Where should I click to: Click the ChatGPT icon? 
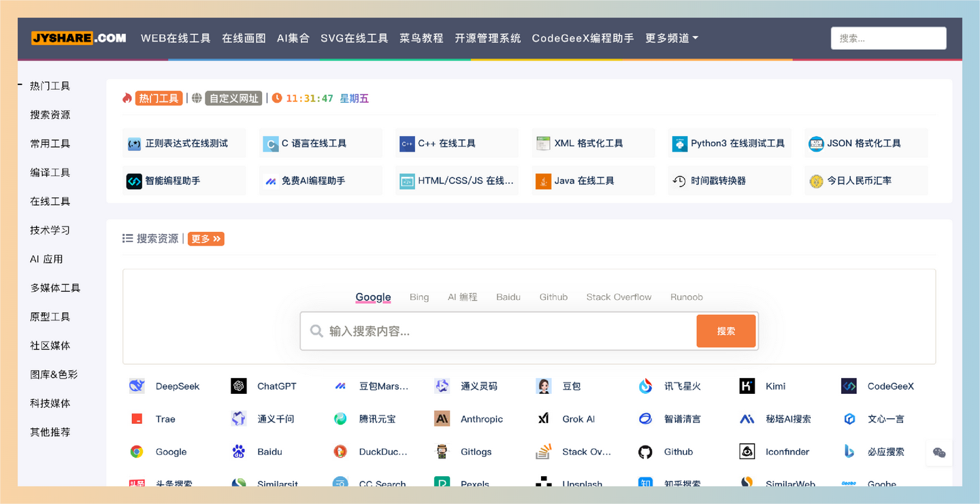(238, 386)
